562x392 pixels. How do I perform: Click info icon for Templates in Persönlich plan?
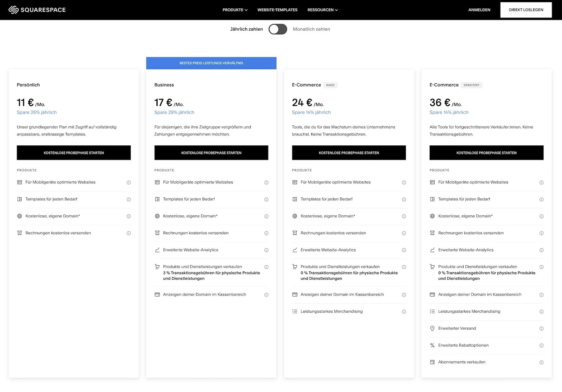[x=129, y=199]
